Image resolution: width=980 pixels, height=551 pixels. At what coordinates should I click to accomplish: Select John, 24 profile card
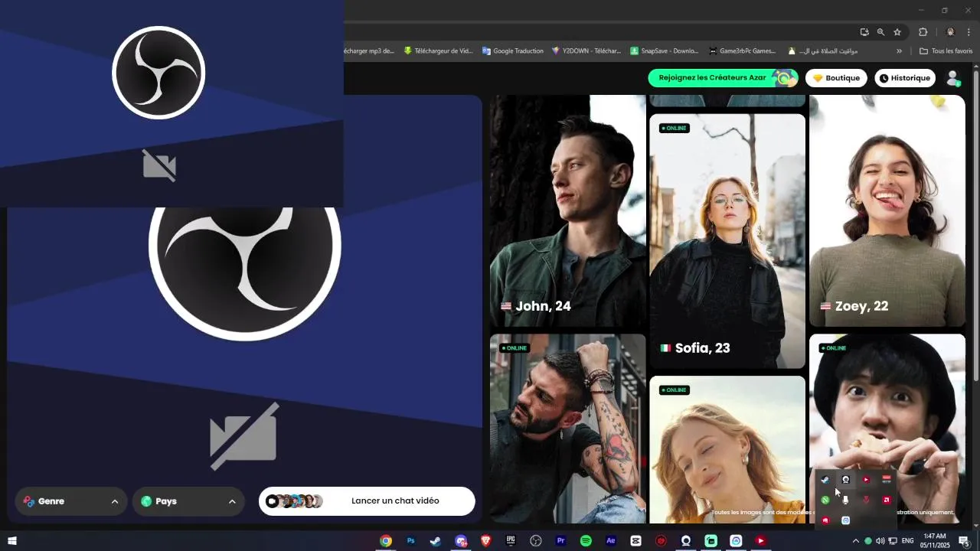(x=567, y=211)
